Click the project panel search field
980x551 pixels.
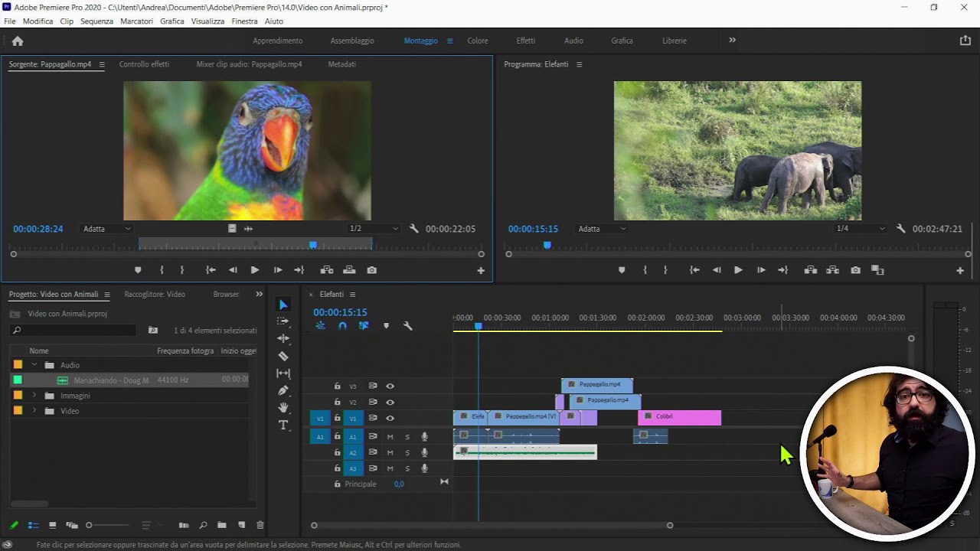coord(75,331)
